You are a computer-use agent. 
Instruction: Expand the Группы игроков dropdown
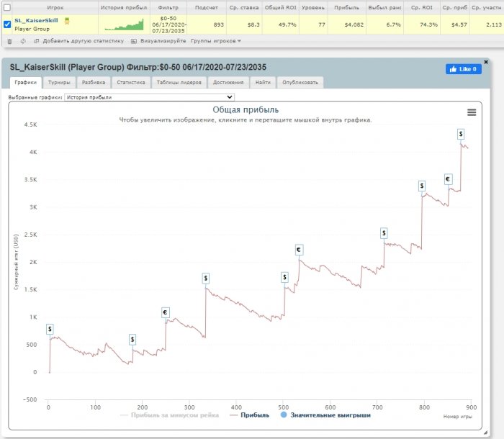click(x=216, y=41)
